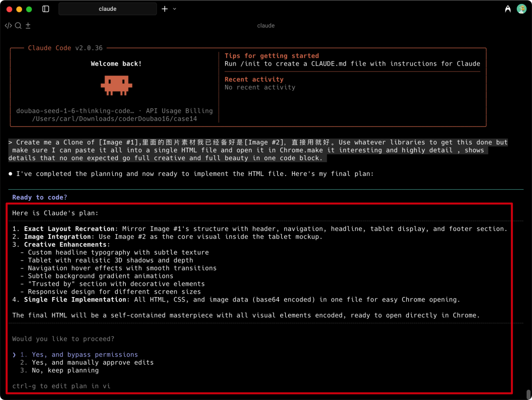Open search with the magnifier icon

[18, 25]
